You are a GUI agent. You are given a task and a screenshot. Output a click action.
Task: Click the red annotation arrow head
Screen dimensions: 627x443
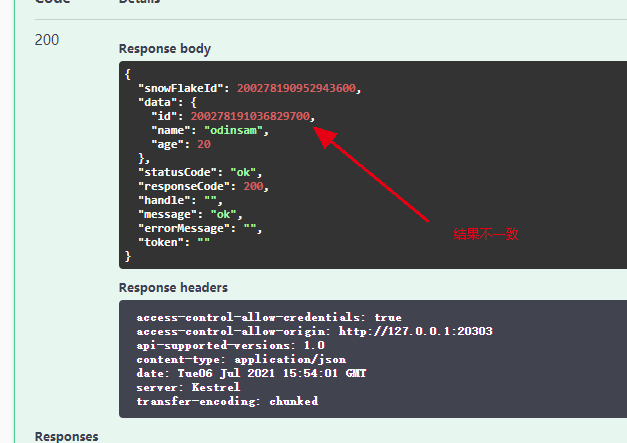coord(325,136)
